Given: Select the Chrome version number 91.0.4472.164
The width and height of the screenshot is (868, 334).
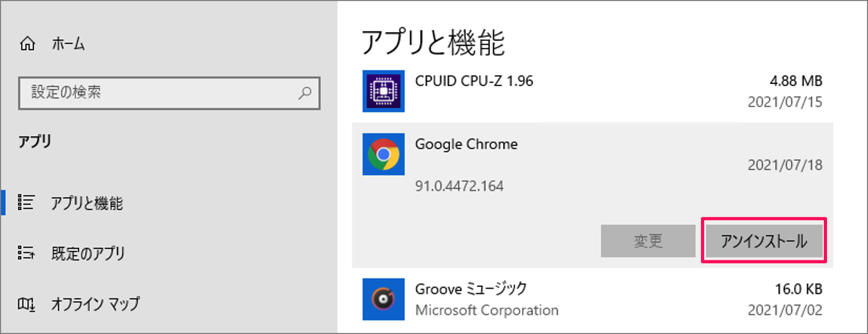Looking at the screenshot, I should tap(459, 185).
